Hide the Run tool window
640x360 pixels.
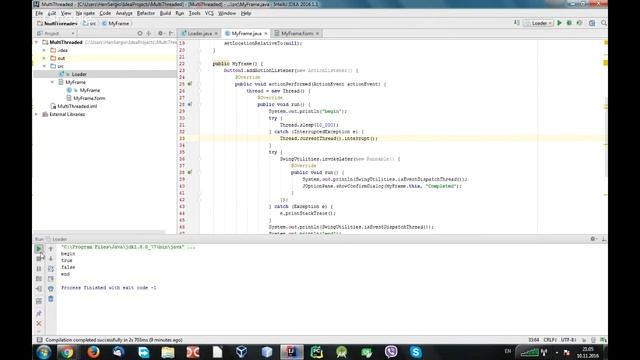tap(604, 239)
